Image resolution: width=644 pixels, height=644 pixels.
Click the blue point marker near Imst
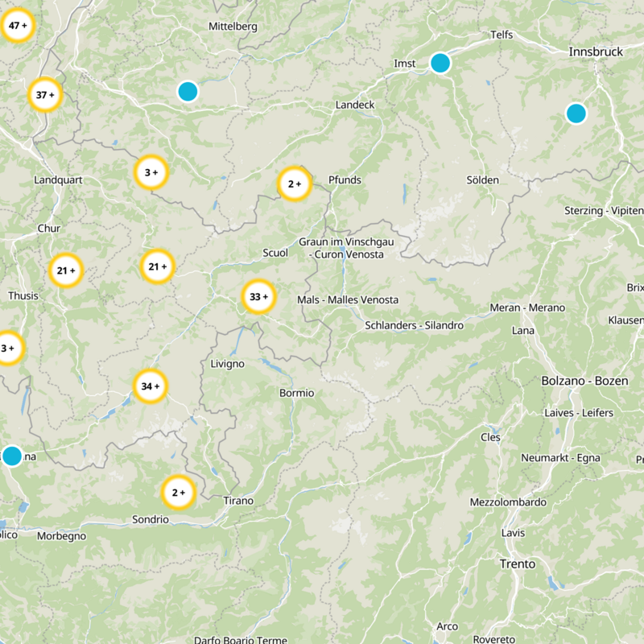click(440, 64)
